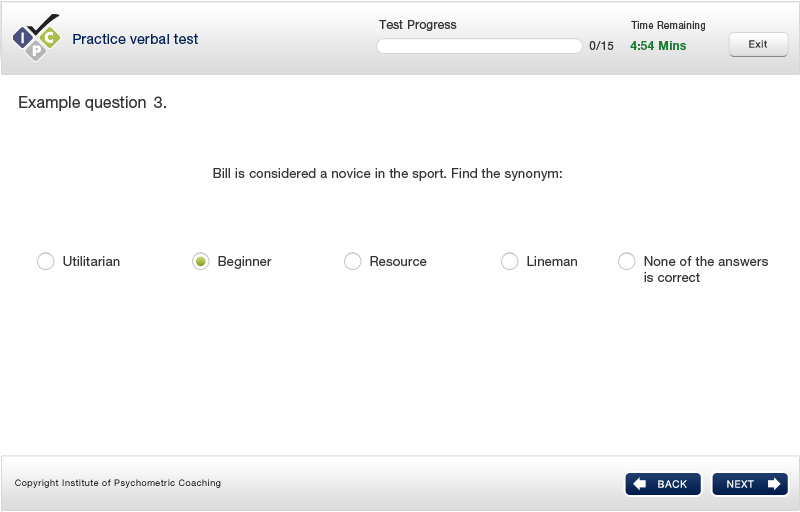The height and width of the screenshot is (512, 800).
Task: Click the Copyright Institute of Psychometric Coaching text
Action: (117, 483)
